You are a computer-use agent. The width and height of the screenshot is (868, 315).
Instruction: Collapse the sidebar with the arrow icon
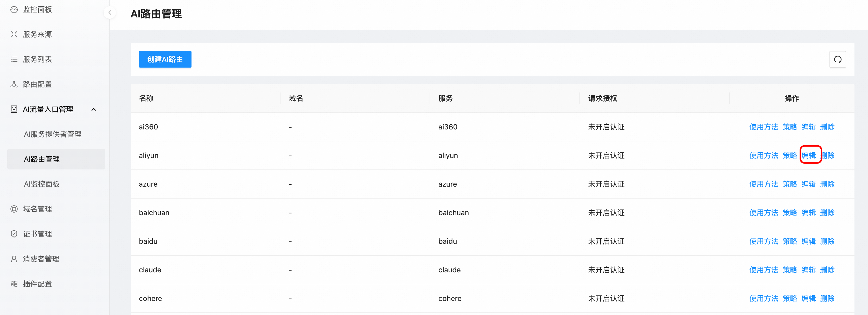[110, 13]
